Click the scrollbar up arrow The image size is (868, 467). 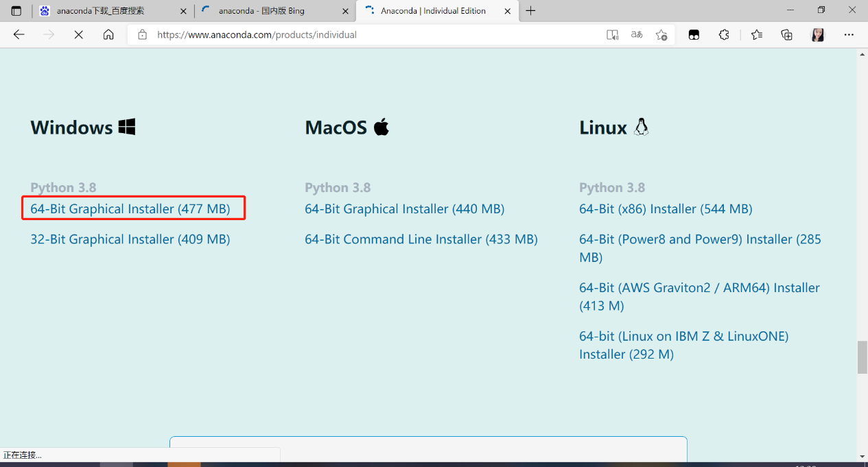(x=863, y=54)
